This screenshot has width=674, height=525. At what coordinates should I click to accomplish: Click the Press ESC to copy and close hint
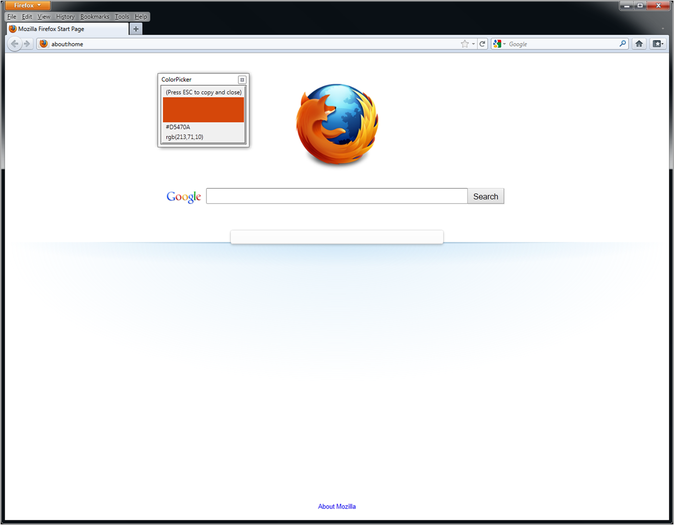coord(204,92)
